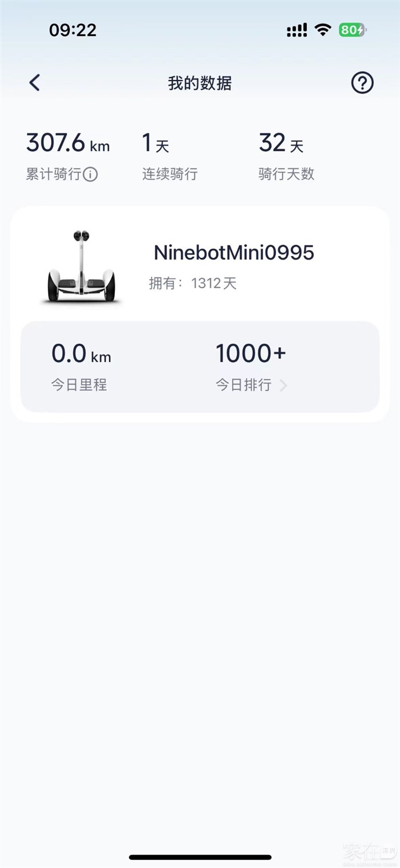Tap the 09:22 clock in status bar

click(73, 30)
